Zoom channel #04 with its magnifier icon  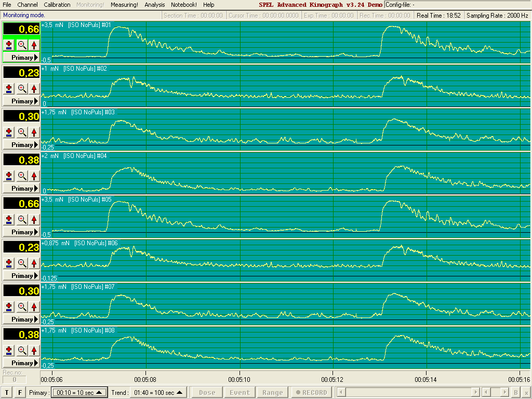[22, 176]
